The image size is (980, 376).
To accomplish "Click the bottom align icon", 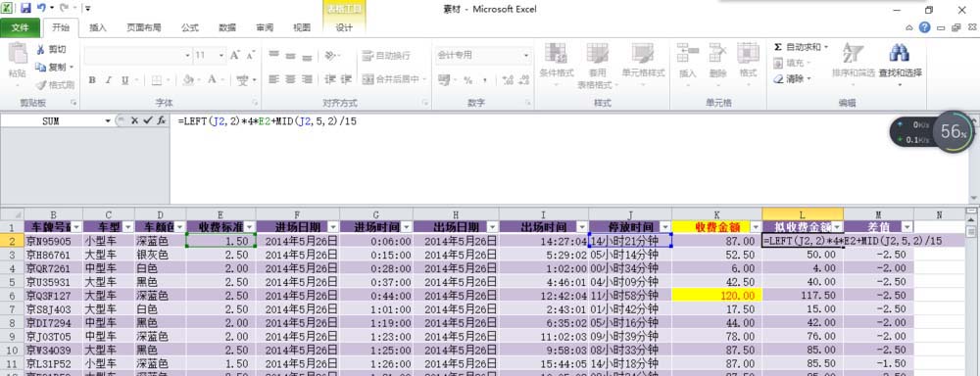I will (x=306, y=56).
